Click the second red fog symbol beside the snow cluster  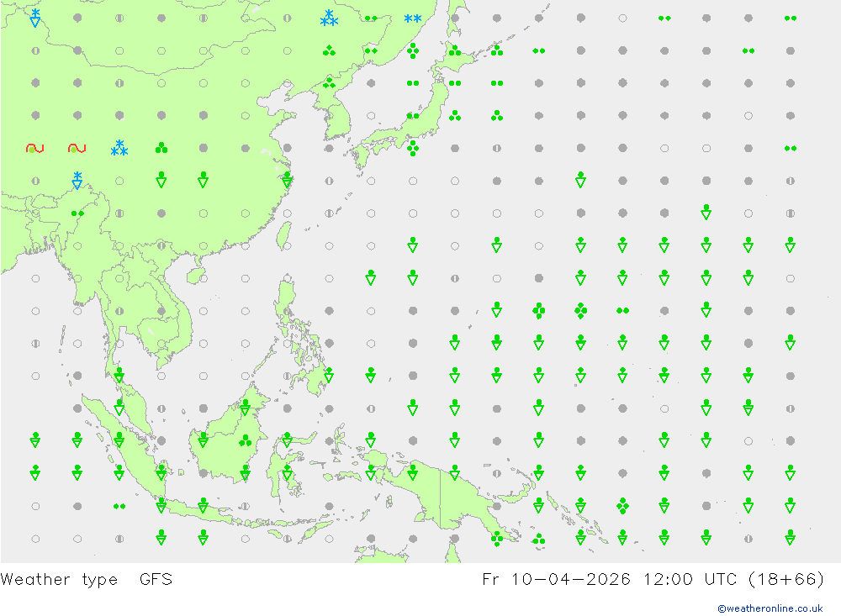[77, 148]
